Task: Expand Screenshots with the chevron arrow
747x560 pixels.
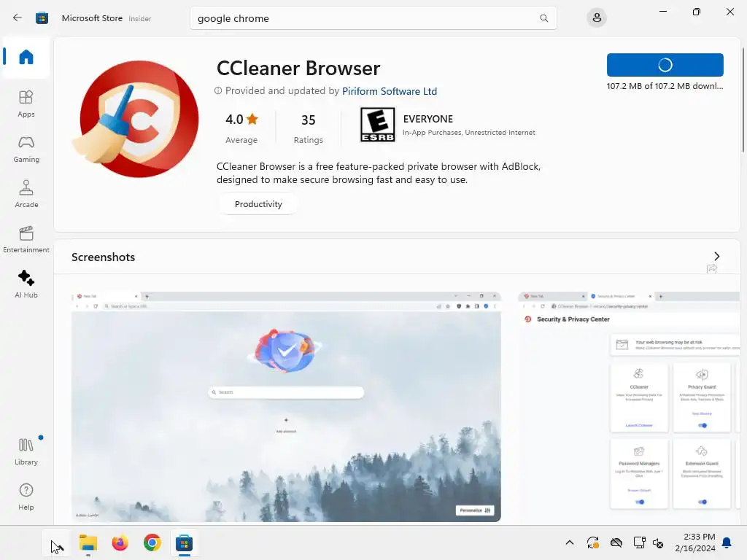Action: tap(716, 256)
